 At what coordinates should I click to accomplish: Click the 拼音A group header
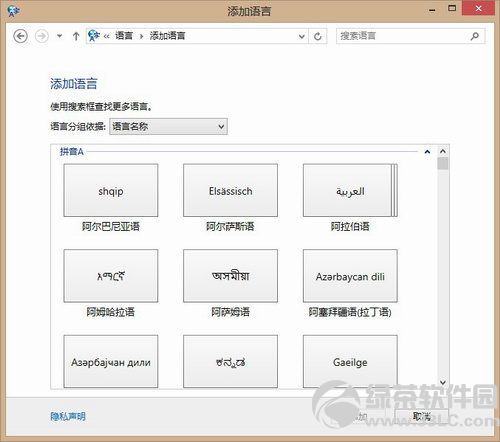coord(72,152)
